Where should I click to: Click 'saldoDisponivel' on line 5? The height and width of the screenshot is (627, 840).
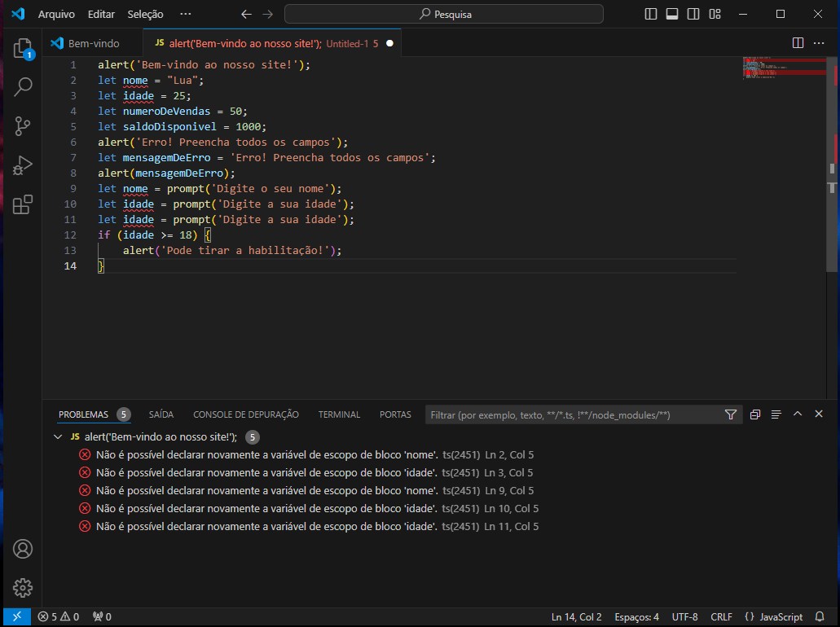(169, 127)
